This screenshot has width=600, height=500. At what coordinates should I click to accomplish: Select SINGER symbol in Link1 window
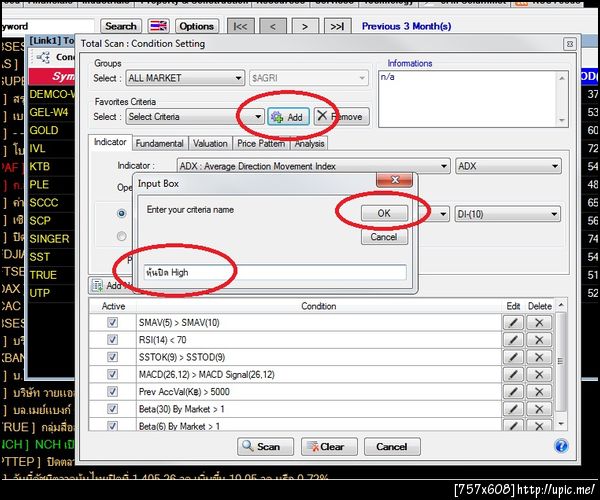click(x=49, y=239)
